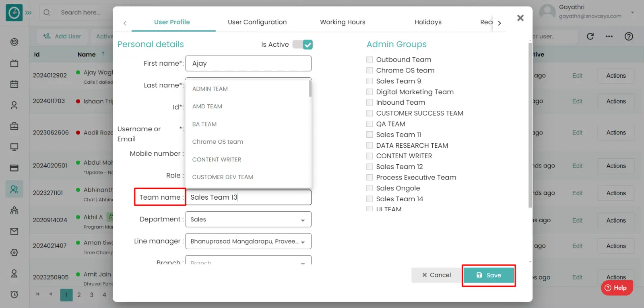
Task: Click the refresh icon in the toolbar
Action: pos(590,37)
